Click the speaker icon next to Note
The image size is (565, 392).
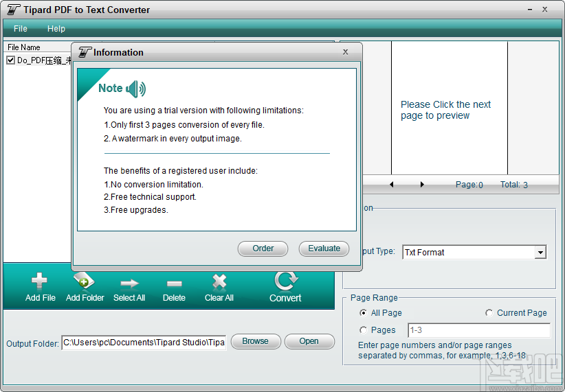[136, 89]
